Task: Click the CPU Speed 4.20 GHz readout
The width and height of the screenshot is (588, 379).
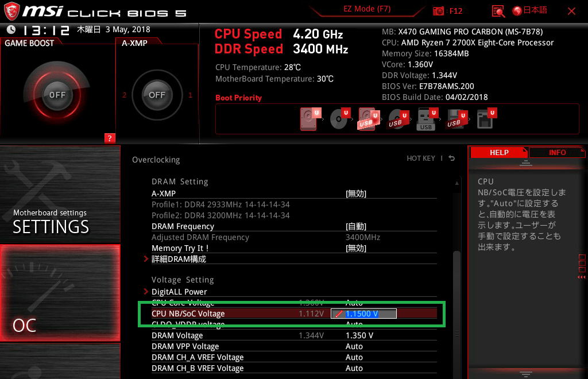Action: (278, 34)
